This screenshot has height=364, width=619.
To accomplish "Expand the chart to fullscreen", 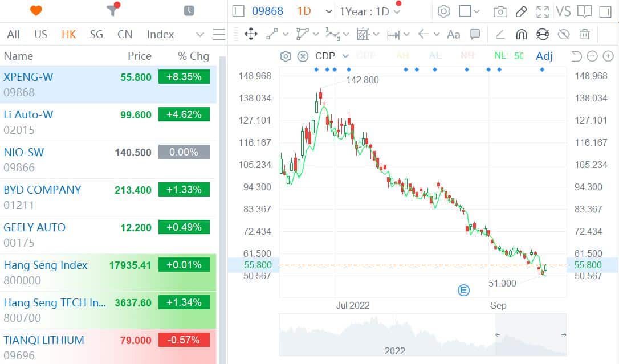I will (541, 11).
